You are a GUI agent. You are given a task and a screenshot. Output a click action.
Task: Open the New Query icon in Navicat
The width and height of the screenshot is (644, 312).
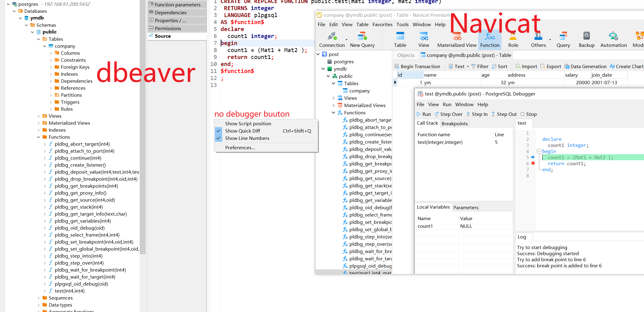[362, 39]
